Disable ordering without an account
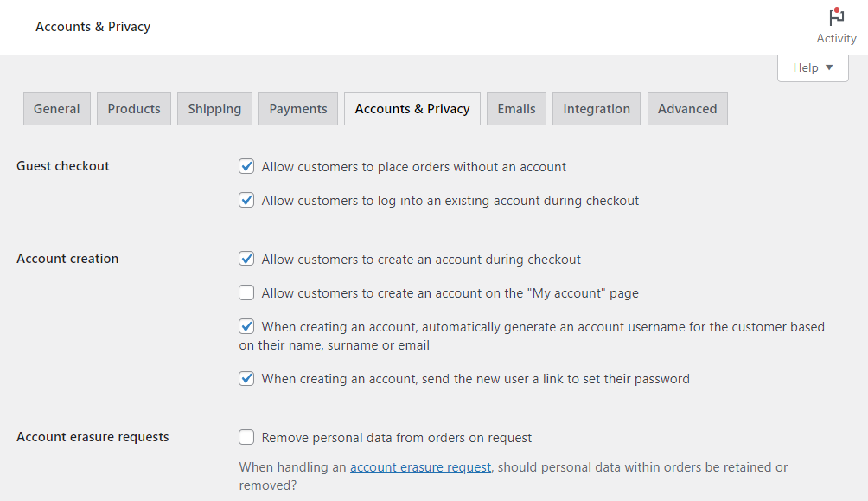This screenshot has height=501, width=868. [246, 166]
